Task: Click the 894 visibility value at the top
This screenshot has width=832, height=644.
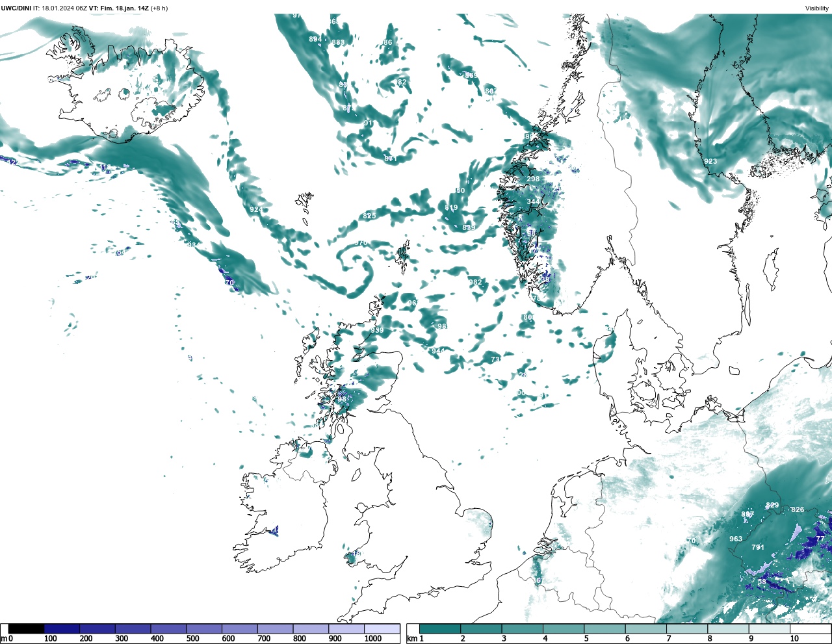Action: [315, 40]
